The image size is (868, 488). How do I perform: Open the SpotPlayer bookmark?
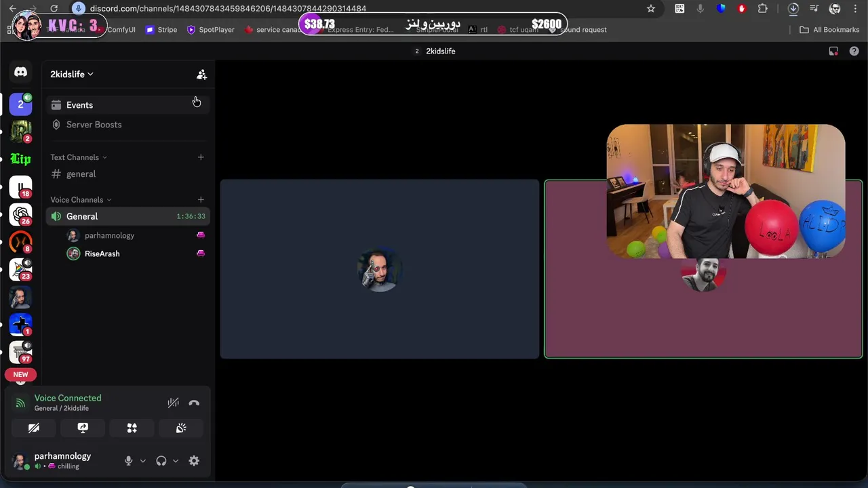click(210, 30)
